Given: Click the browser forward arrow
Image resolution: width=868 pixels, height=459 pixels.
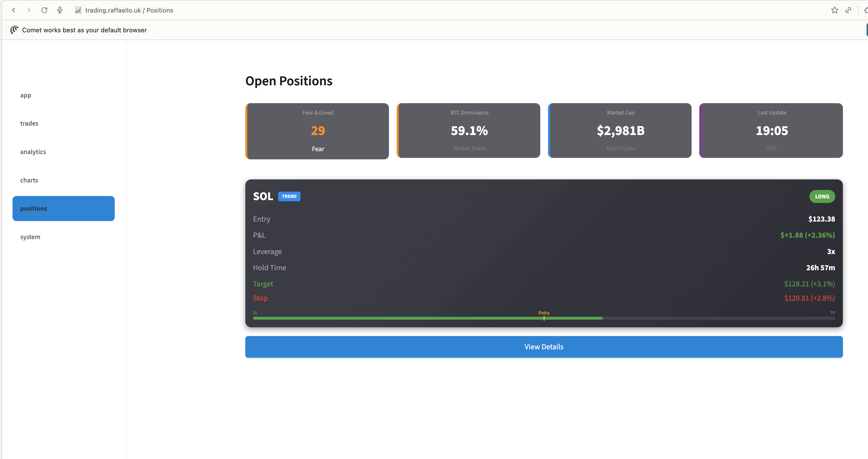Looking at the screenshot, I should tap(29, 10).
